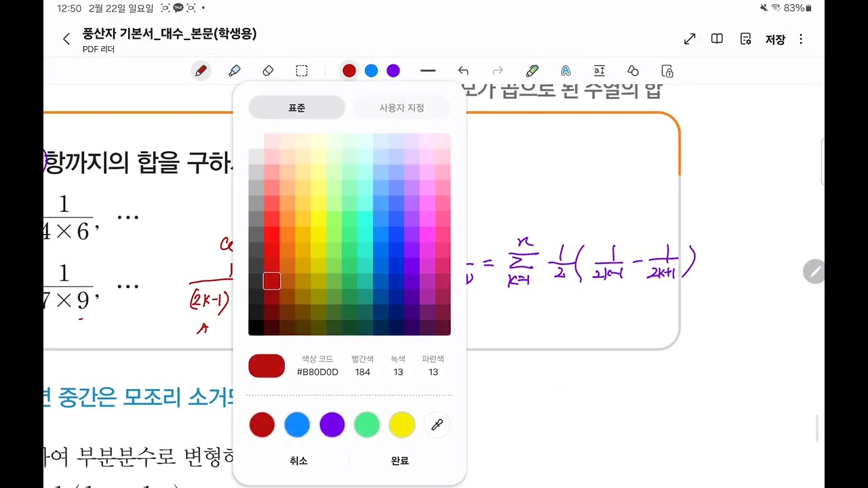Select the green recent color circle
Screen dimensions: 868x488
pos(367,425)
